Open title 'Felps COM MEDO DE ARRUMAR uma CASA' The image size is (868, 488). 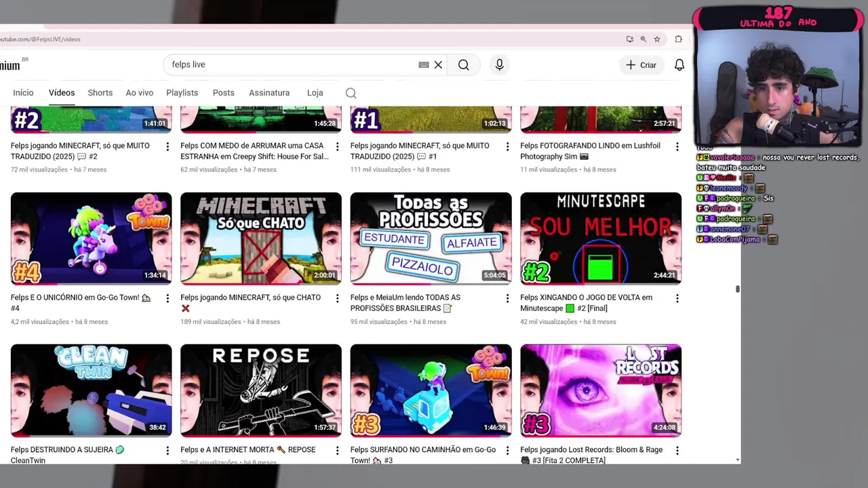[254, 151]
